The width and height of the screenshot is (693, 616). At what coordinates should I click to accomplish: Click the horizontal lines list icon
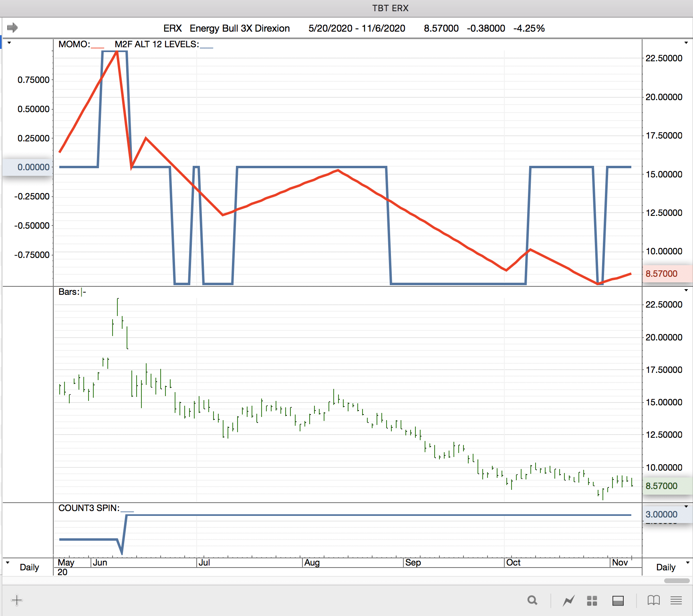pos(676,600)
